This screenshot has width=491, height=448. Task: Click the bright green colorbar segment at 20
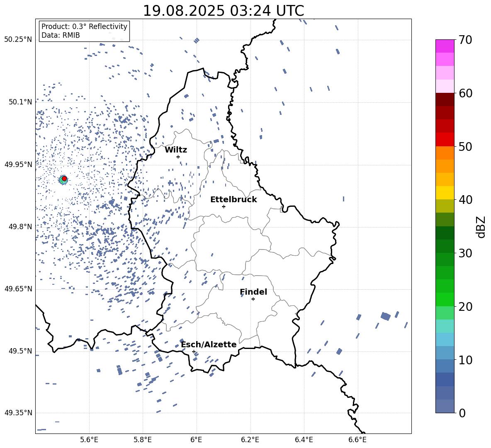click(x=445, y=299)
